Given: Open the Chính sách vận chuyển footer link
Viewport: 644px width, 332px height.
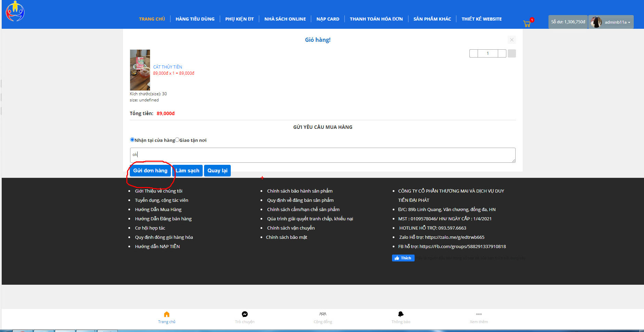Looking at the screenshot, I should pos(291,228).
